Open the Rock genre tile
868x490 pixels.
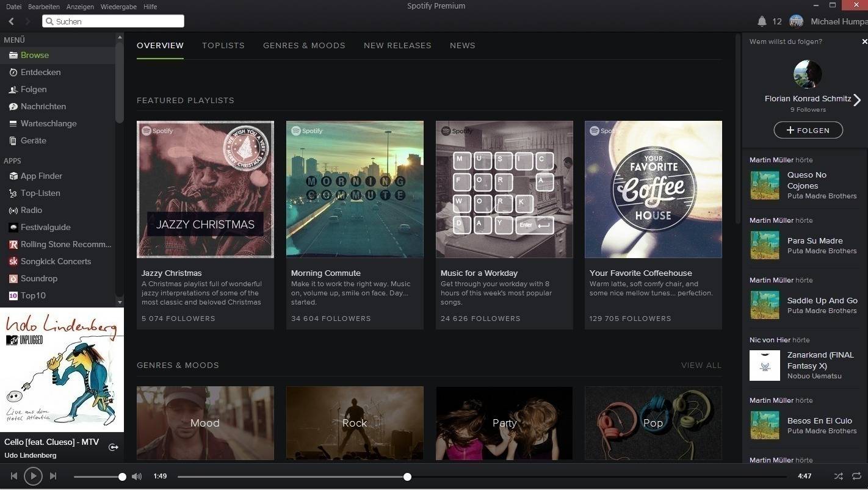355,423
